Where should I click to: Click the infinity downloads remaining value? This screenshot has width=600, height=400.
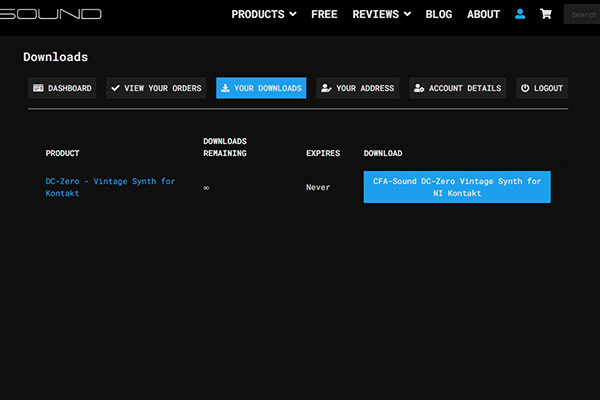click(206, 188)
